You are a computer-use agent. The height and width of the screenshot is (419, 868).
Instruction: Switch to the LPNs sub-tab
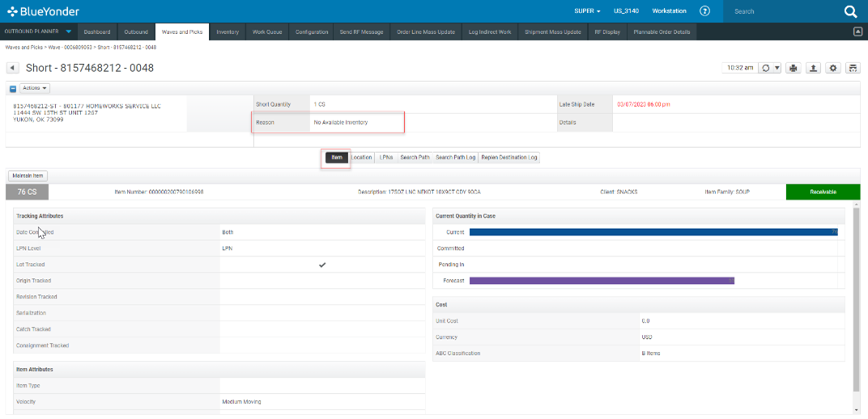point(386,158)
